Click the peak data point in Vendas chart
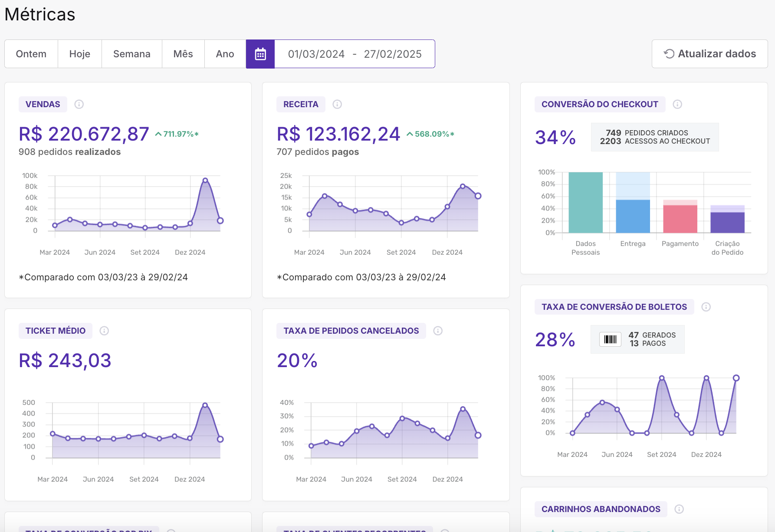Viewport: 775px width, 532px height. [x=205, y=181]
